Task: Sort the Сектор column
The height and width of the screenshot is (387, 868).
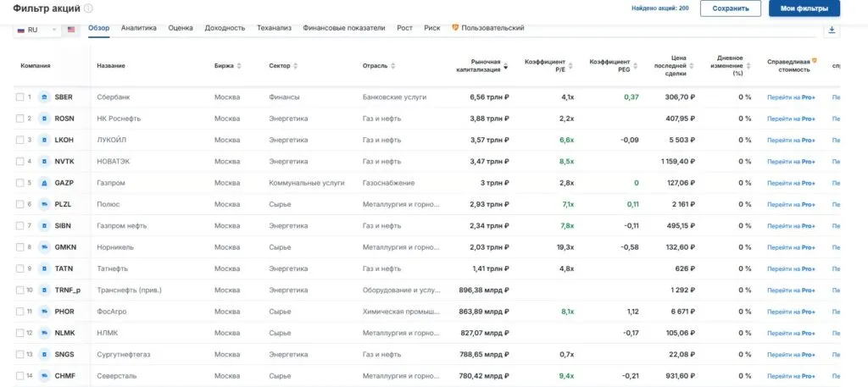Action: point(296,66)
